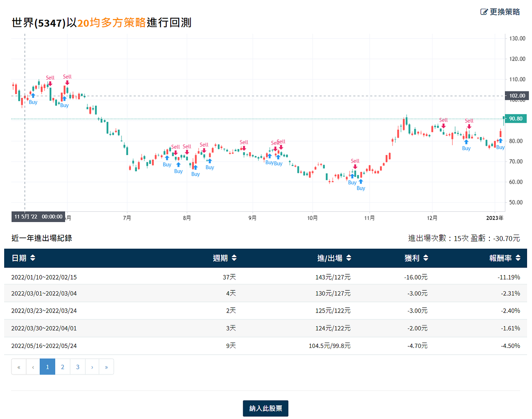Open pagination page 3
Image resolution: width=532 pixels, height=419 pixels.
coord(78,367)
